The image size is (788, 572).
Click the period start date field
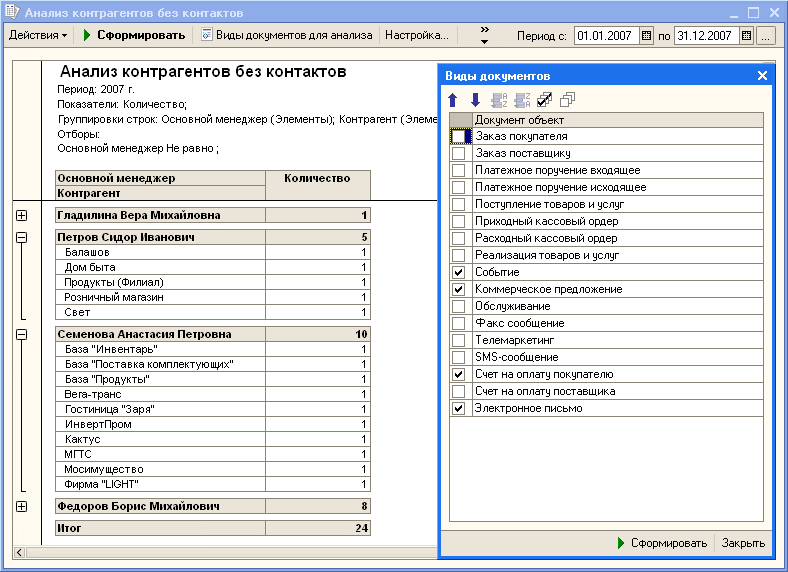[605, 35]
